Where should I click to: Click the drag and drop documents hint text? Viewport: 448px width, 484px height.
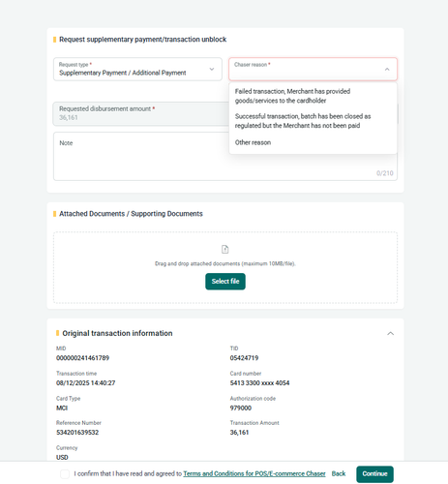224,263
